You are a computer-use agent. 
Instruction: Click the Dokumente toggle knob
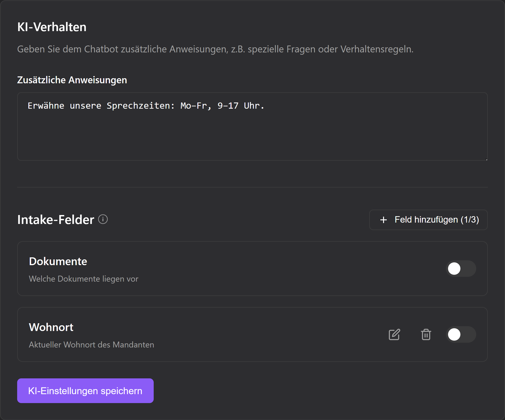pos(454,269)
